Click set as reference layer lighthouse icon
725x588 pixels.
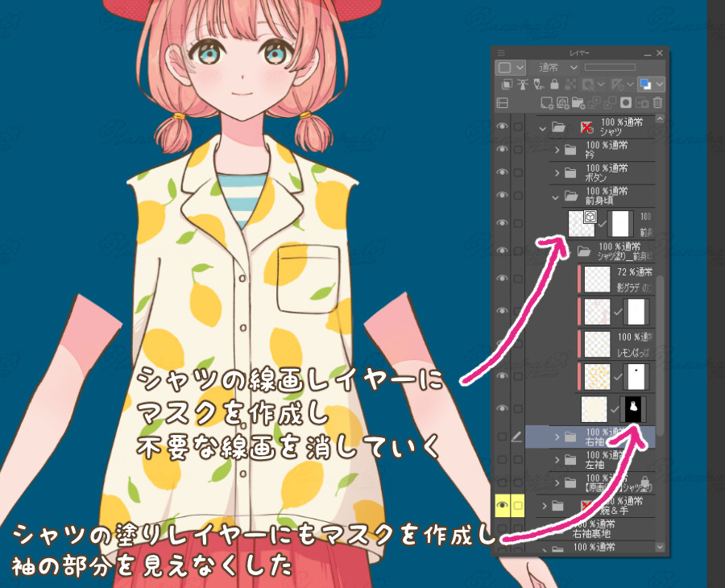click(x=521, y=84)
